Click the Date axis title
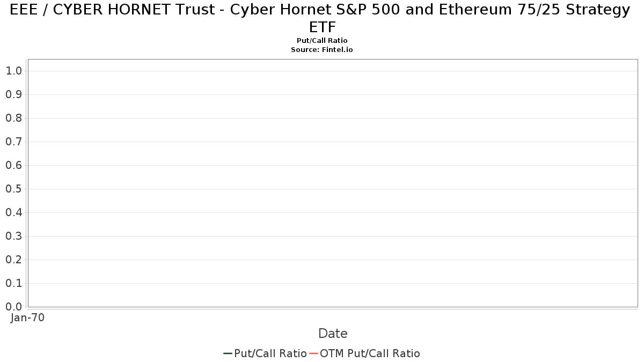This screenshot has width=644, height=362. [333, 334]
